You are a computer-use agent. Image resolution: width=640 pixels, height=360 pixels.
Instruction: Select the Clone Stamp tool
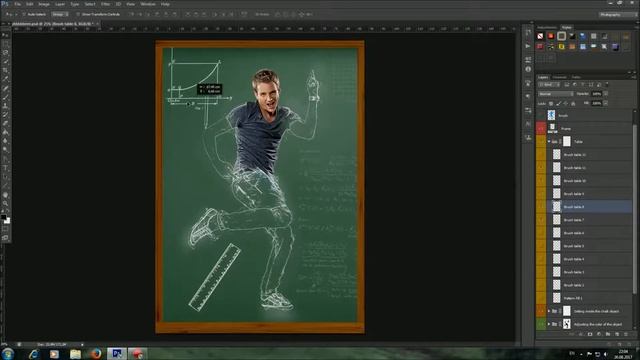[6, 106]
